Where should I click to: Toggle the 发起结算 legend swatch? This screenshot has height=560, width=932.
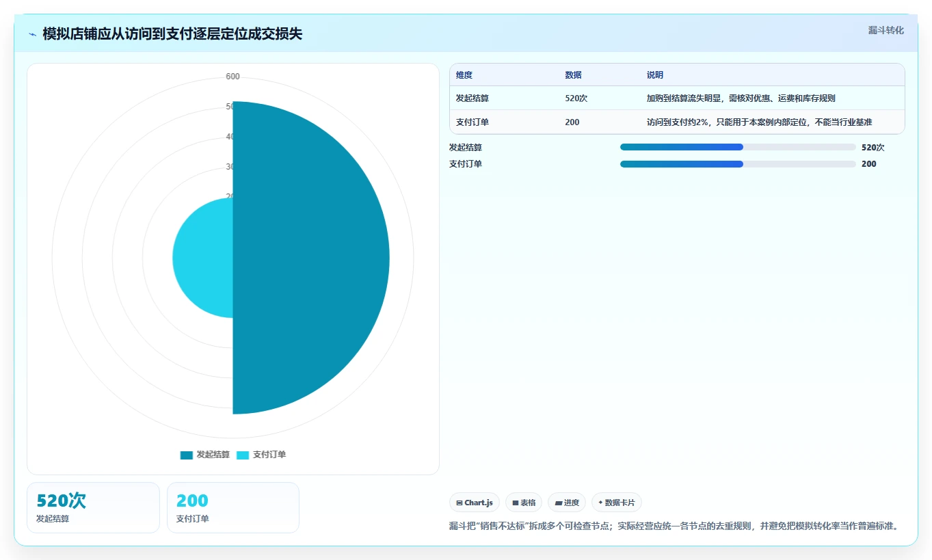coord(186,455)
